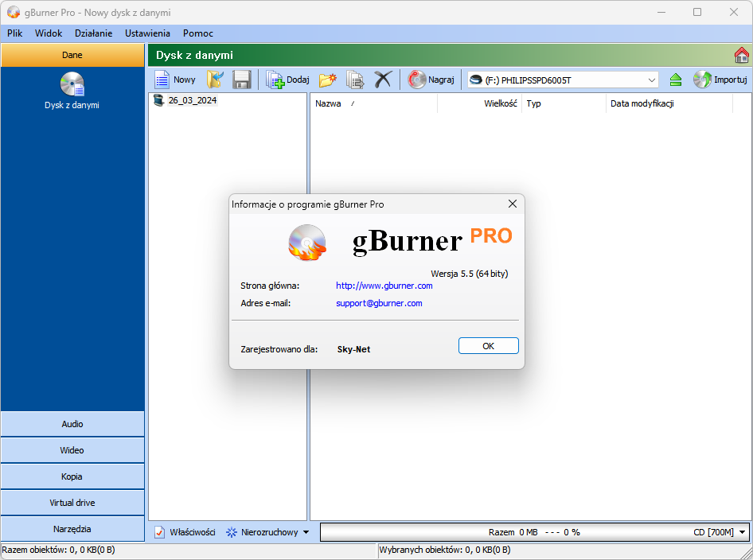The height and width of the screenshot is (560, 753).
Task: Click the Wersja 5.5 (64 bity) text
Action: coord(469,274)
